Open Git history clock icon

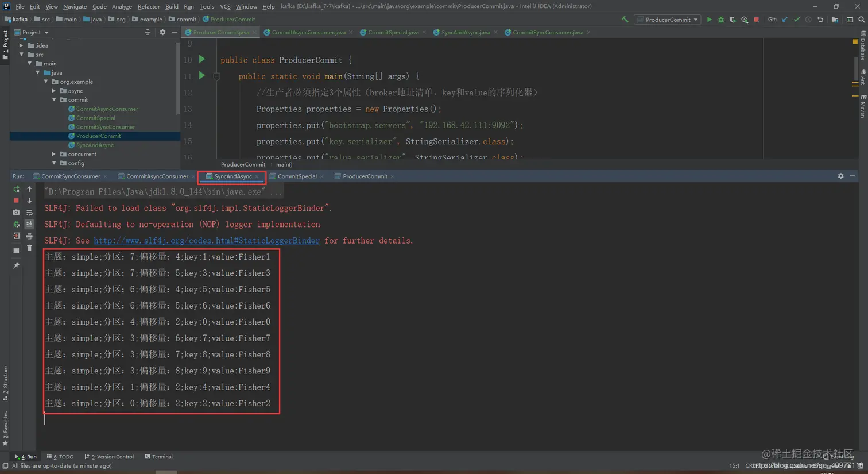point(808,20)
